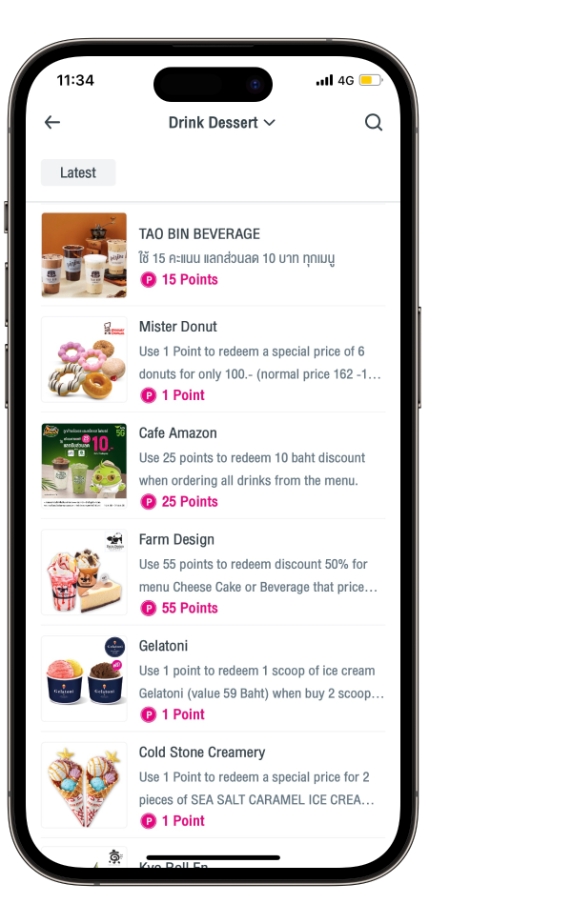The image size is (572, 924).
Task: Click the Cafe Amazon green promo image
Action: point(84,466)
